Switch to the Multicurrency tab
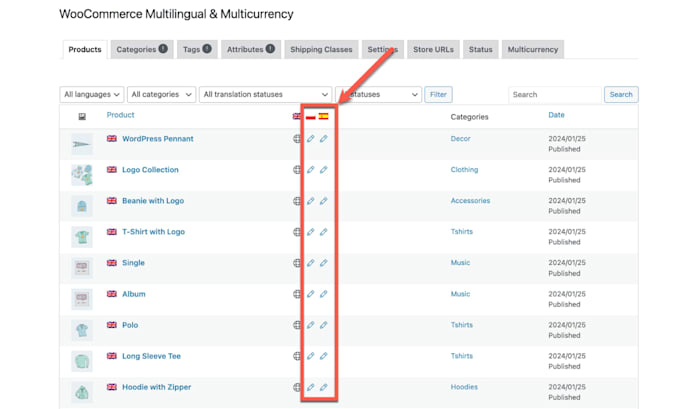Screen dimensions: 680x409 [x=533, y=49]
